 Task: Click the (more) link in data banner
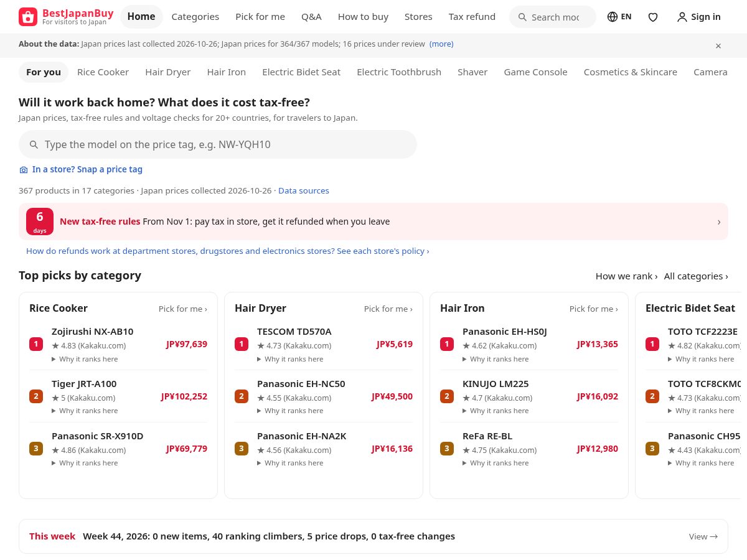pos(441,44)
